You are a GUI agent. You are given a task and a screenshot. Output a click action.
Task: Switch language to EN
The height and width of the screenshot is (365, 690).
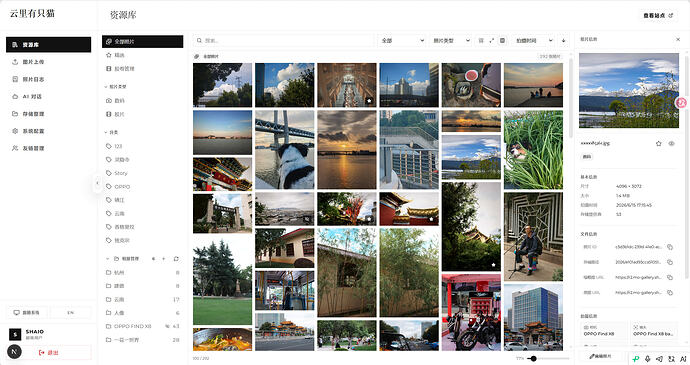pos(70,313)
